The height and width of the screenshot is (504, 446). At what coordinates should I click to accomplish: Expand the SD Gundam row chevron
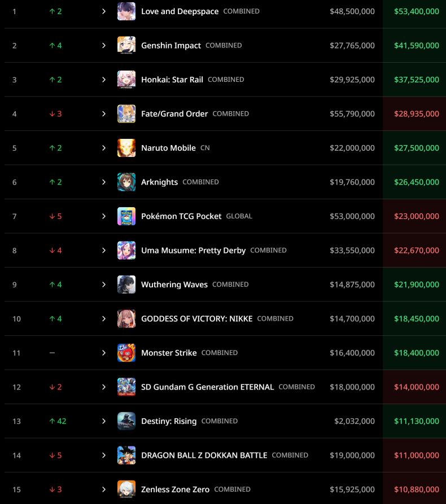103,387
